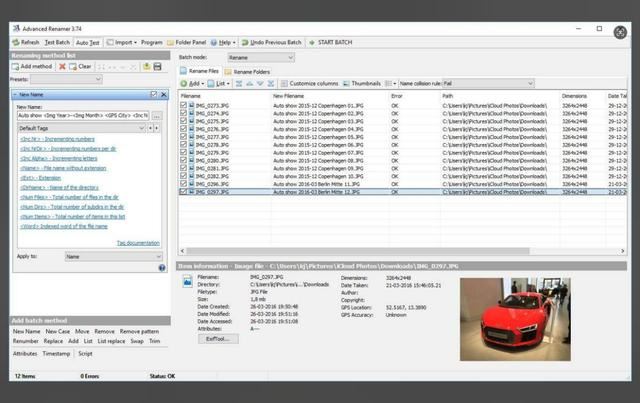Click the blue help icon below Apply to
This screenshot has height=403, width=640.
(x=161, y=268)
